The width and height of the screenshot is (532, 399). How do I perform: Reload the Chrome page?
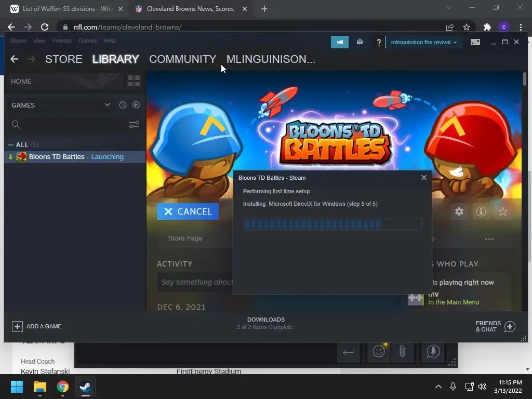[45, 27]
